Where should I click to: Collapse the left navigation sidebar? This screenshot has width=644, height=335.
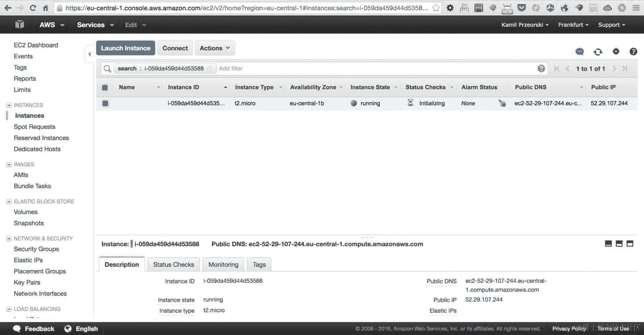[89, 54]
